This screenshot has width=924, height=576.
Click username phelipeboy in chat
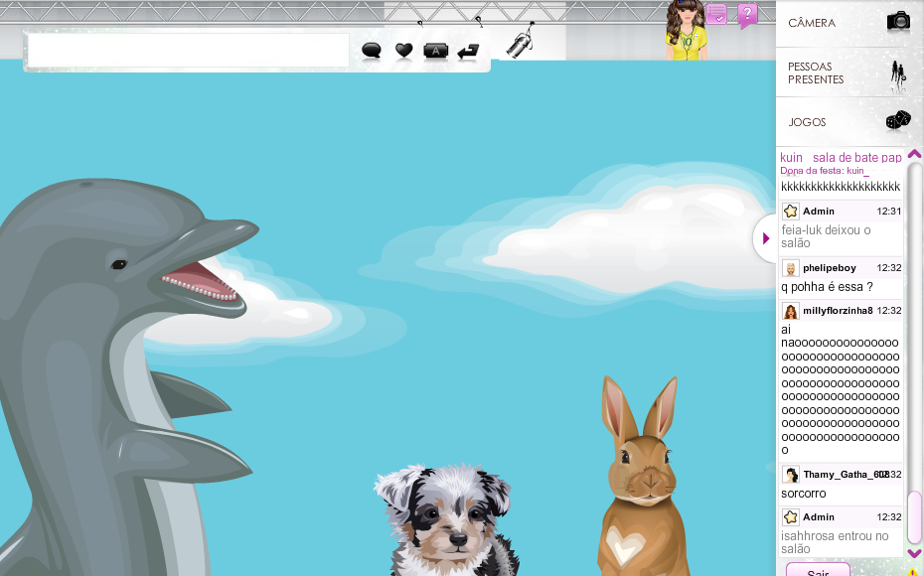[830, 268]
